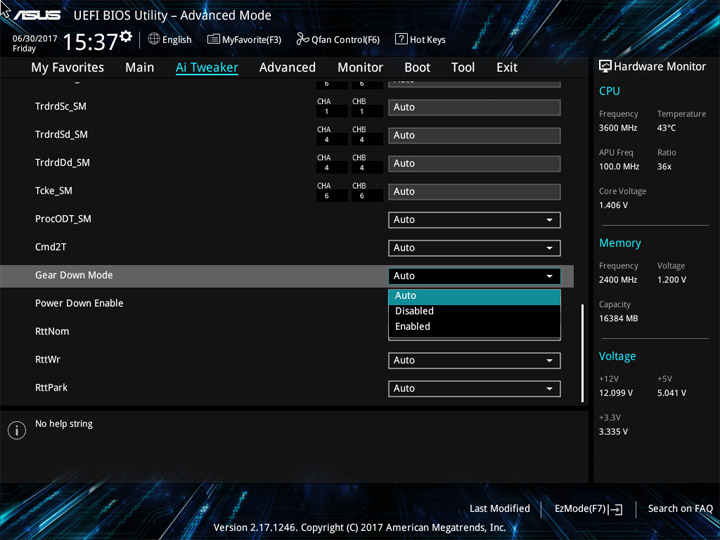720x540 pixels.
Task: Click the Tcke_SM Auto input field
Action: 474,191
